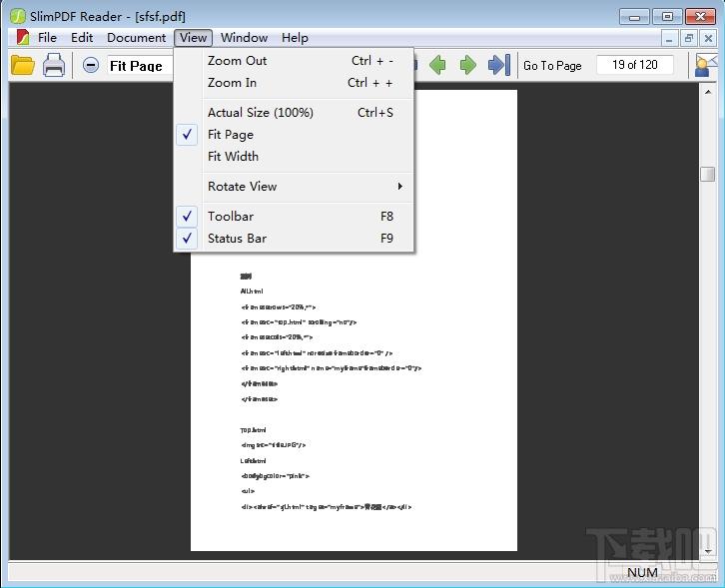Open the Edit menu
725x588 pixels.
tap(82, 38)
